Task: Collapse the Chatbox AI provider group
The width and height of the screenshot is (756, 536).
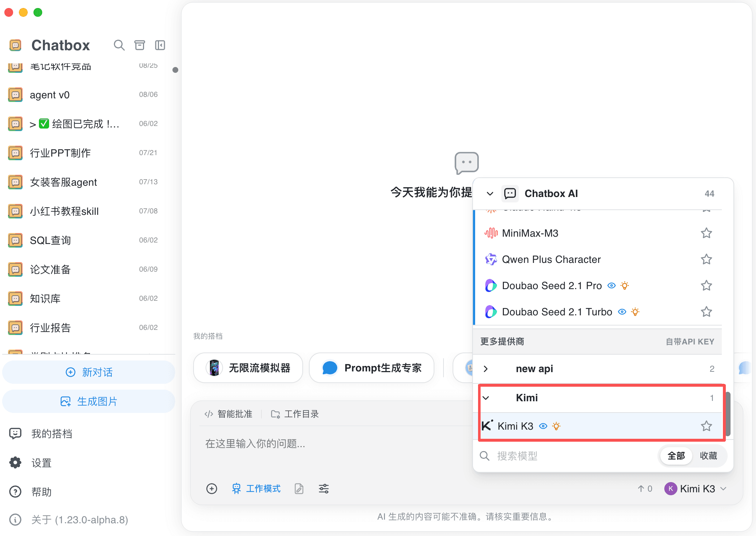Action: click(490, 194)
